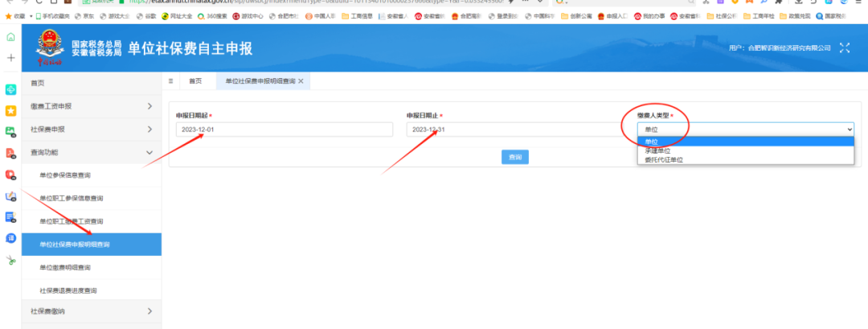The height and width of the screenshot is (329, 868).
Task: Expand the 社保费缴纳 menu chevron
Action: click(149, 311)
